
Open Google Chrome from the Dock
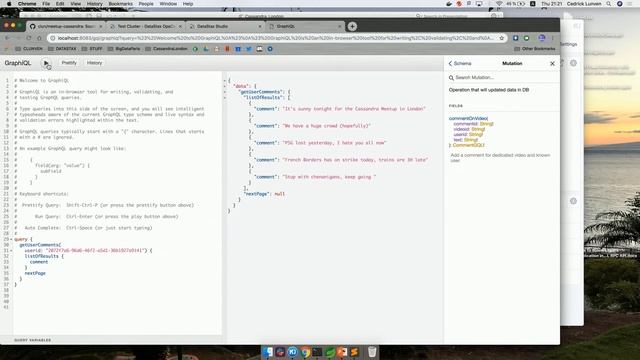point(305,352)
